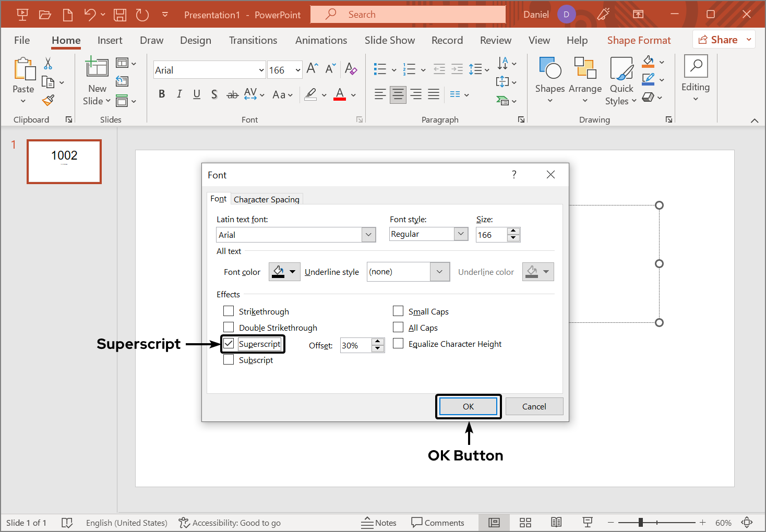The height and width of the screenshot is (532, 766).
Task: Toggle bold formatting in the Font group
Action: [x=162, y=94]
